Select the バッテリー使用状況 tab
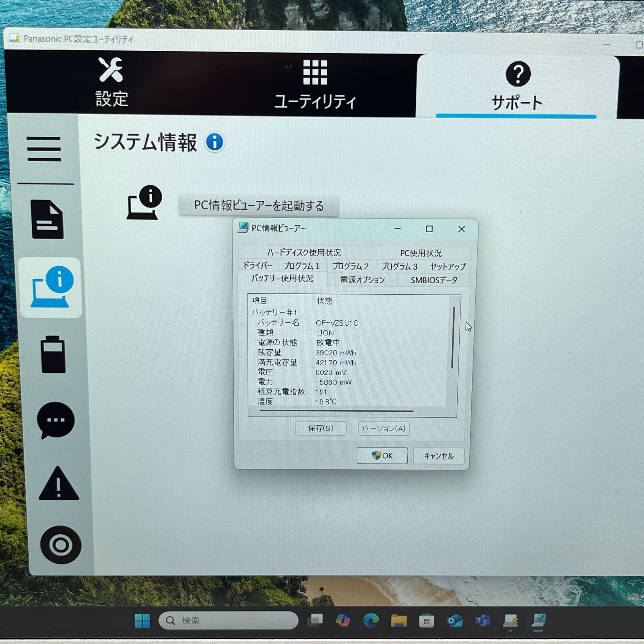 point(282,279)
